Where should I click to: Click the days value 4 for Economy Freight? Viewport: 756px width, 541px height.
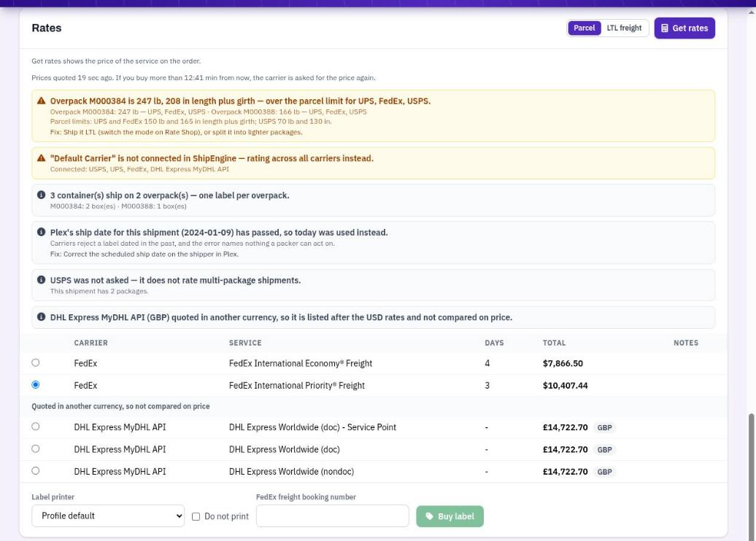click(487, 363)
